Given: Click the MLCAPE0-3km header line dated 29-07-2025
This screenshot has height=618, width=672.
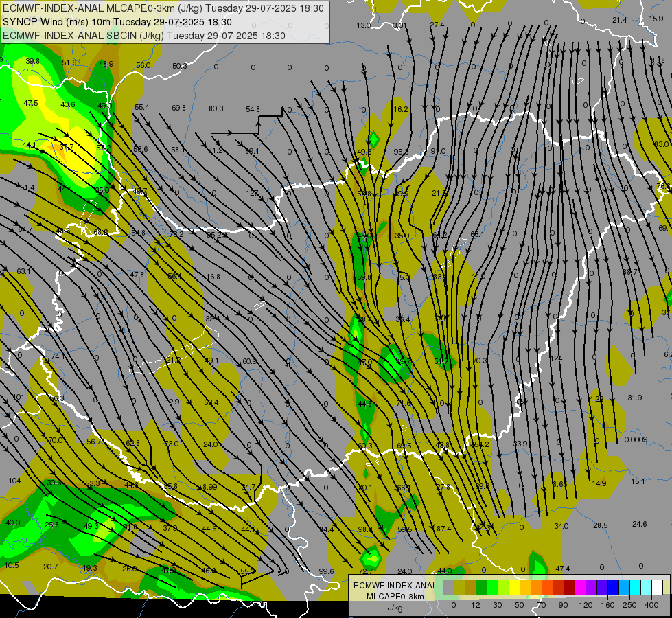Looking at the screenshot, I should click(x=163, y=8).
